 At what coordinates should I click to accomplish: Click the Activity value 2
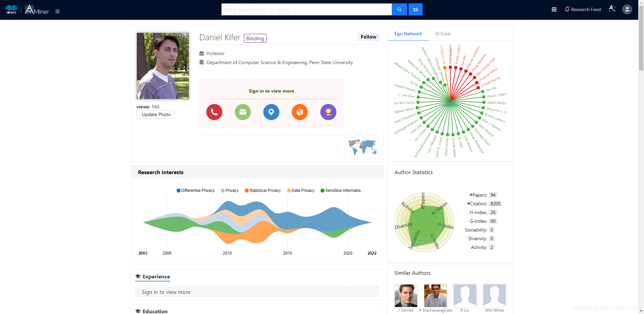point(492,247)
